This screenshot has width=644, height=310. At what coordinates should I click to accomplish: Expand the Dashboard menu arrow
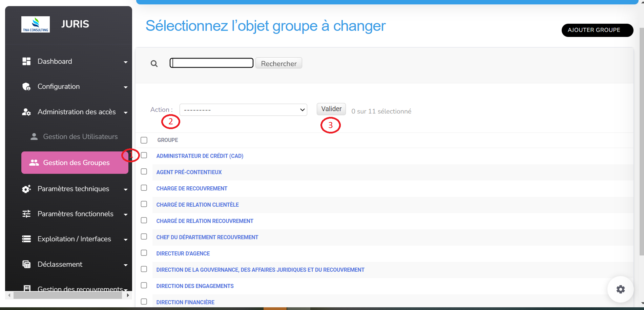(x=126, y=62)
